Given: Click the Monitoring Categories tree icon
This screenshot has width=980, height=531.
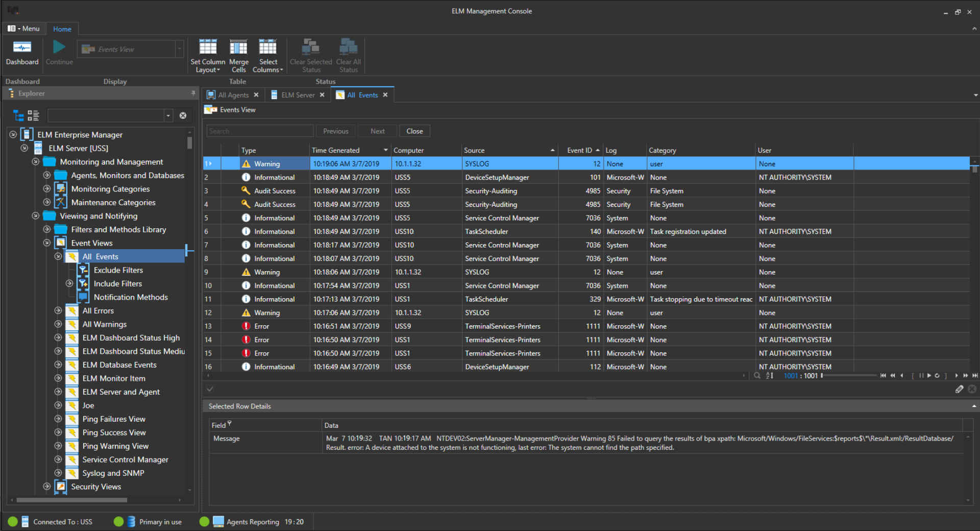Looking at the screenshot, I should pos(61,188).
